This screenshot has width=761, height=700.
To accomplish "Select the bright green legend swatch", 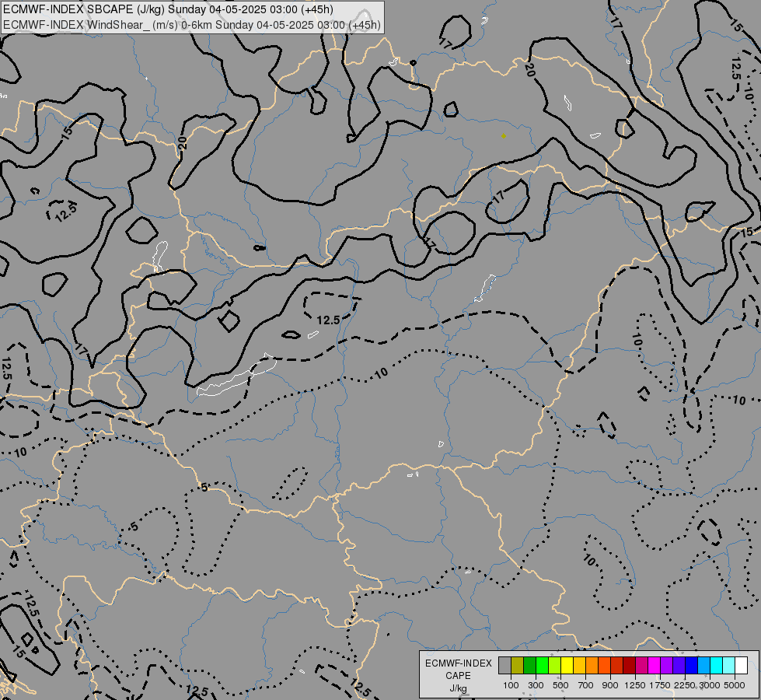I will [x=542, y=665].
